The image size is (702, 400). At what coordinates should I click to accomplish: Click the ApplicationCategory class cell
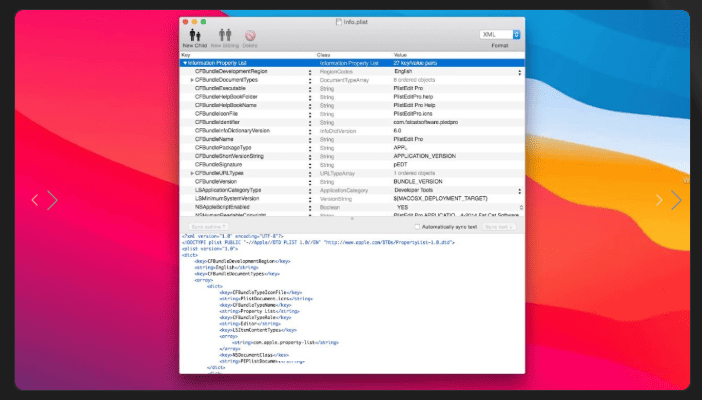coord(344,191)
